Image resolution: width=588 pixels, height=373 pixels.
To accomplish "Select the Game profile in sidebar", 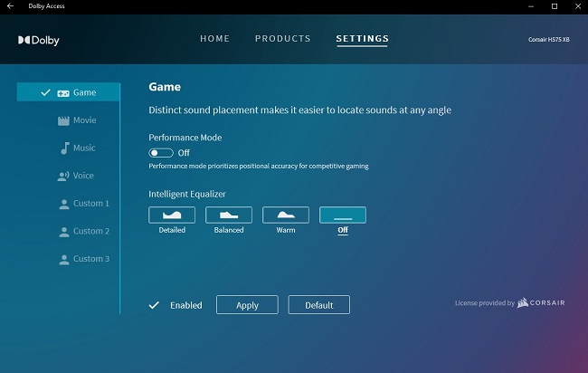I will tap(68, 92).
